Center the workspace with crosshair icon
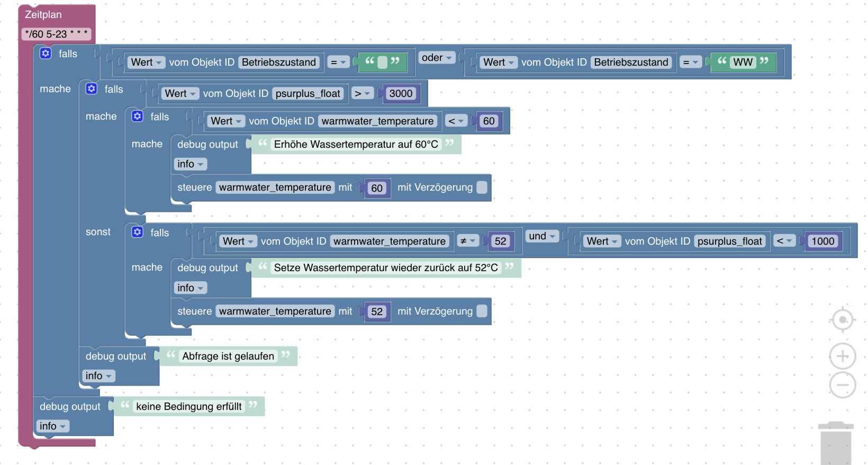Image resolution: width=868 pixels, height=465 pixels. point(843,320)
